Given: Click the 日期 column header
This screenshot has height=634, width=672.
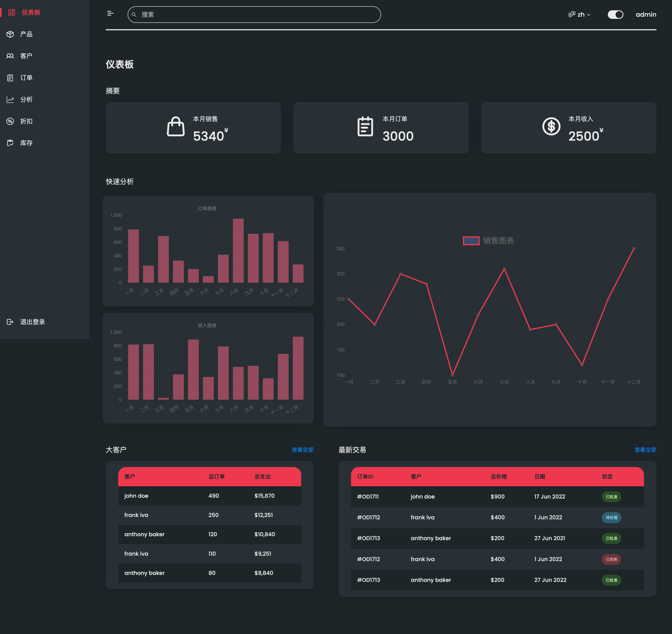Looking at the screenshot, I should (x=540, y=477).
